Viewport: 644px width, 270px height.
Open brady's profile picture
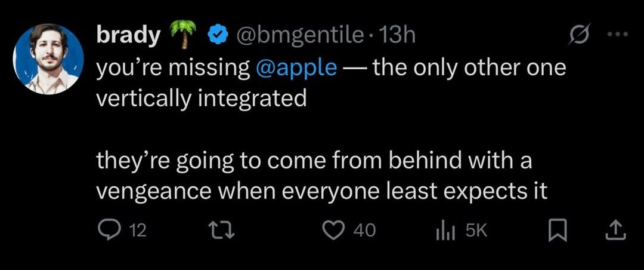[x=48, y=59]
